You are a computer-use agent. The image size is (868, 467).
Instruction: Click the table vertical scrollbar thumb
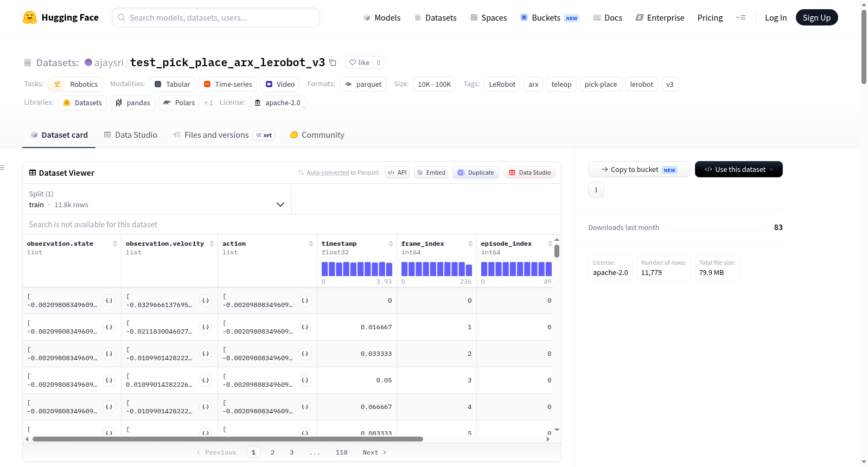point(557,251)
